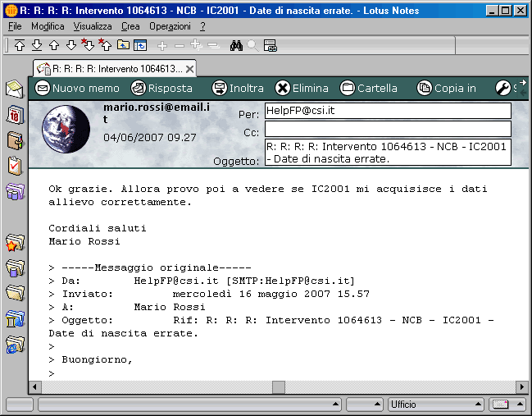The width and height of the screenshot is (532, 416).
Task: Click the '> Buongiorno,' quoted line
Action: [90, 359]
